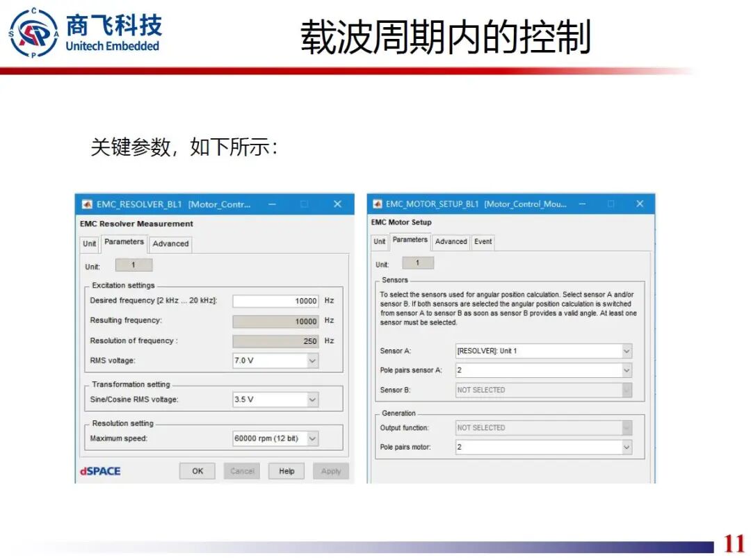This screenshot has height=560, width=751.
Task: Click the Desired frequency input field
Action: coord(277,301)
